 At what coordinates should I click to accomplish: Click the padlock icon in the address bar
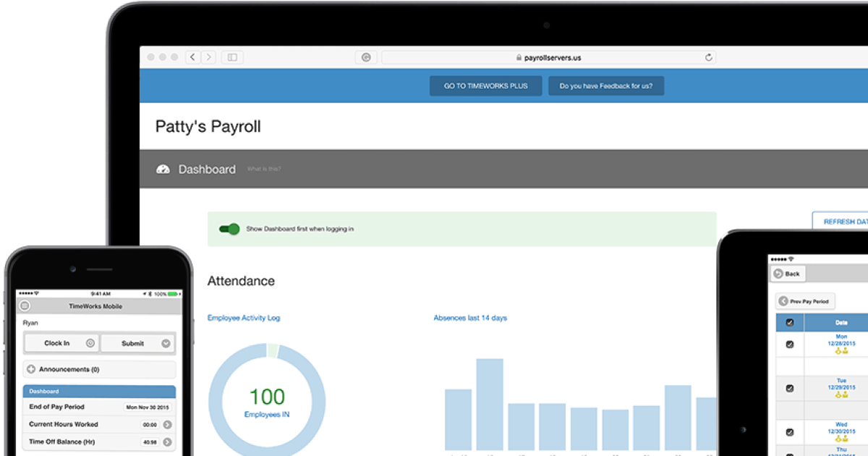click(519, 57)
